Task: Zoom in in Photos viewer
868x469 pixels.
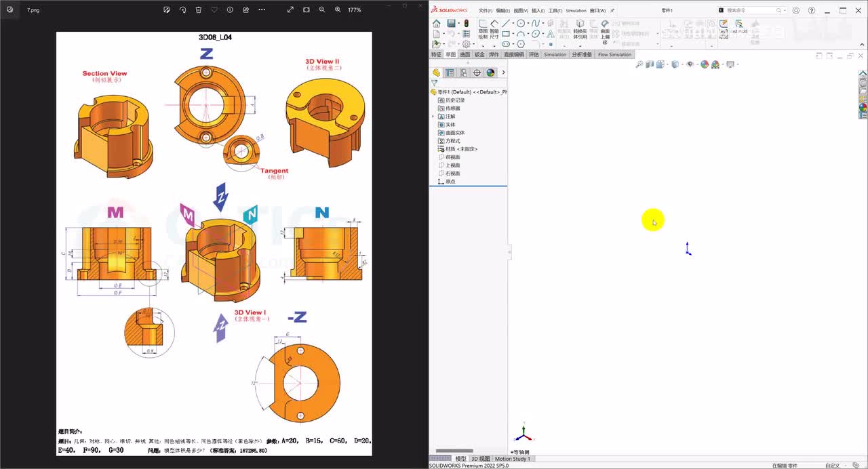Action: pos(338,10)
